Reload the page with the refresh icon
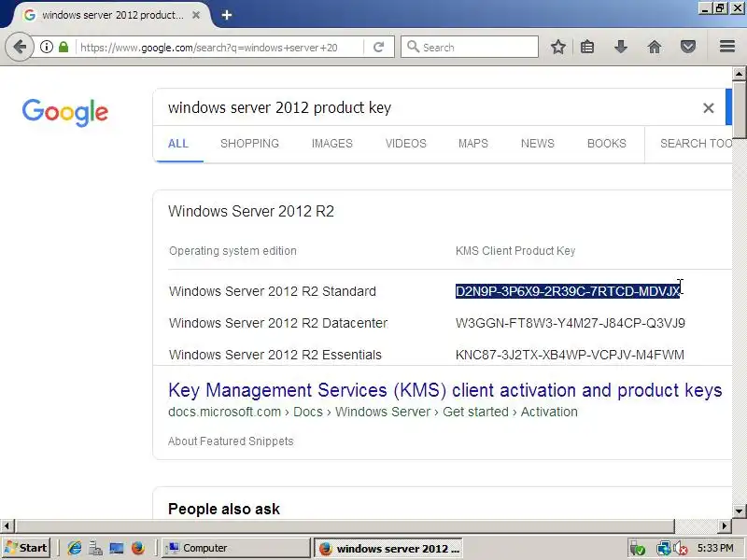 pyautogui.click(x=379, y=47)
